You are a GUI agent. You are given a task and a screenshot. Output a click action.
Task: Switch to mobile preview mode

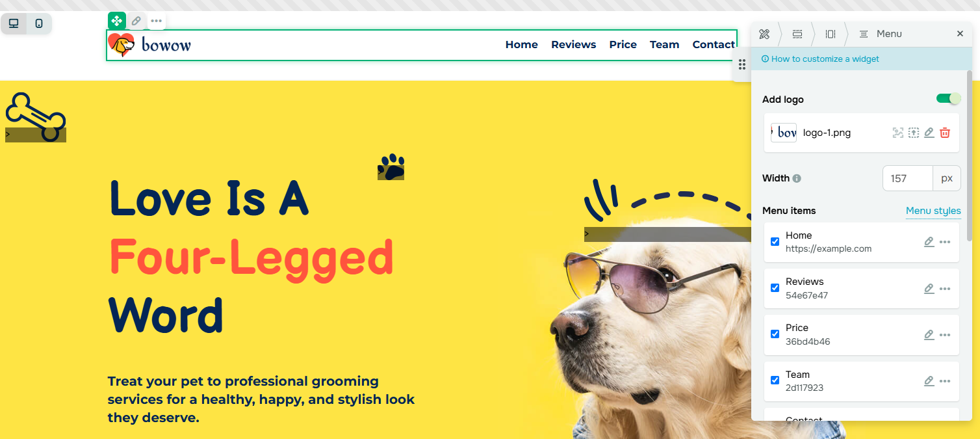[39, 23]
